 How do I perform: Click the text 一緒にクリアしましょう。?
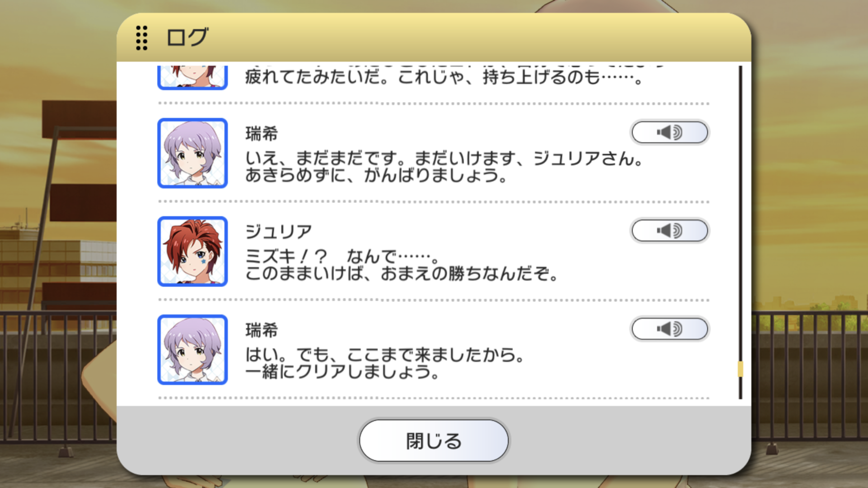pos(342,372)
